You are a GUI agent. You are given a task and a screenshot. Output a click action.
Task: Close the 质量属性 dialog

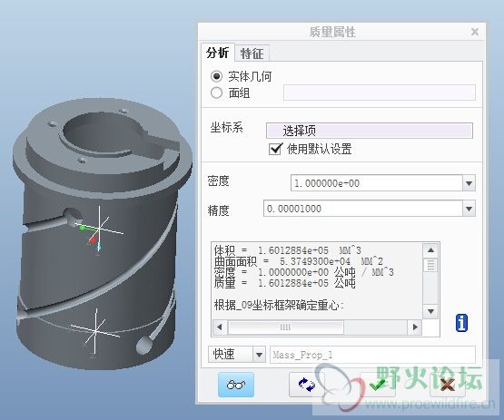click(475, 32)
